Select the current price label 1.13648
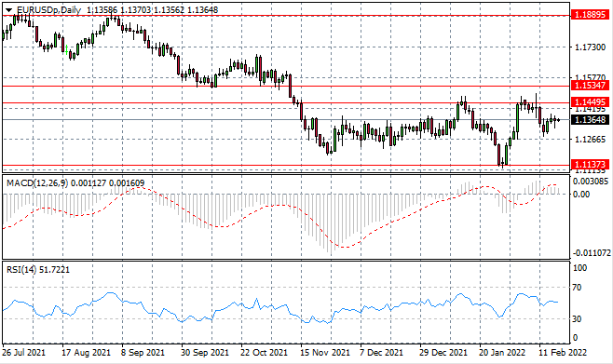Viewport: 613px width, 364px height. click(591, 119)
